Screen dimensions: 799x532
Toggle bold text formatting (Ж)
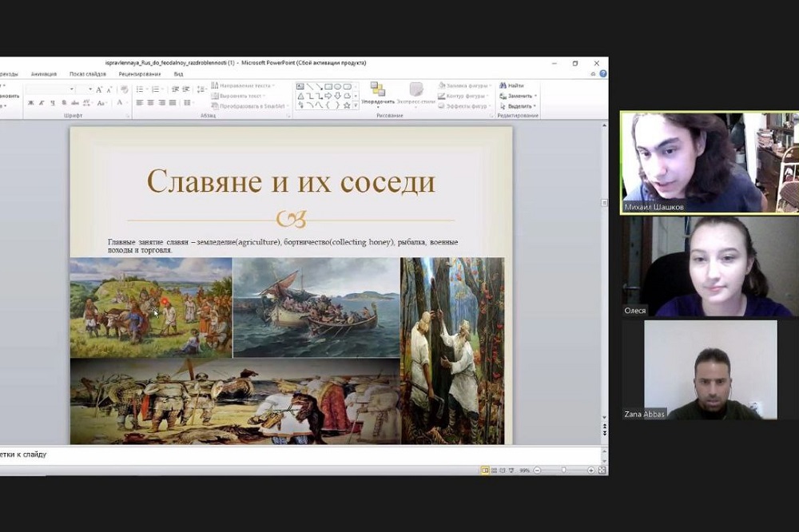(30, 103)
